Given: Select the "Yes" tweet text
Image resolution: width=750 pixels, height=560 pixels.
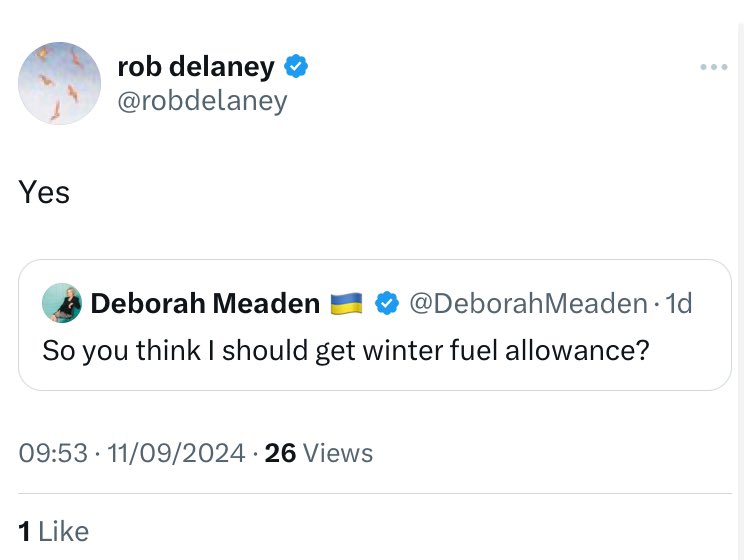Looking at the screenshot, I should [44, 191].
